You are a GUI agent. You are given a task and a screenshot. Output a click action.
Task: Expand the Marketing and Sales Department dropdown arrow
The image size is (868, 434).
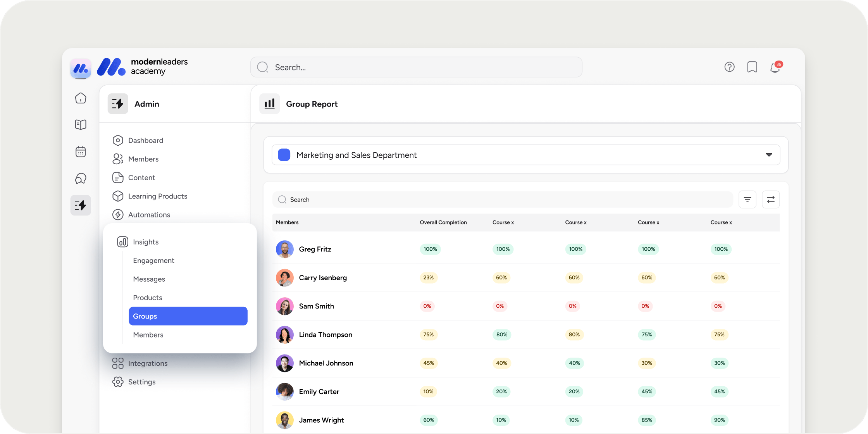click(769, 155)
